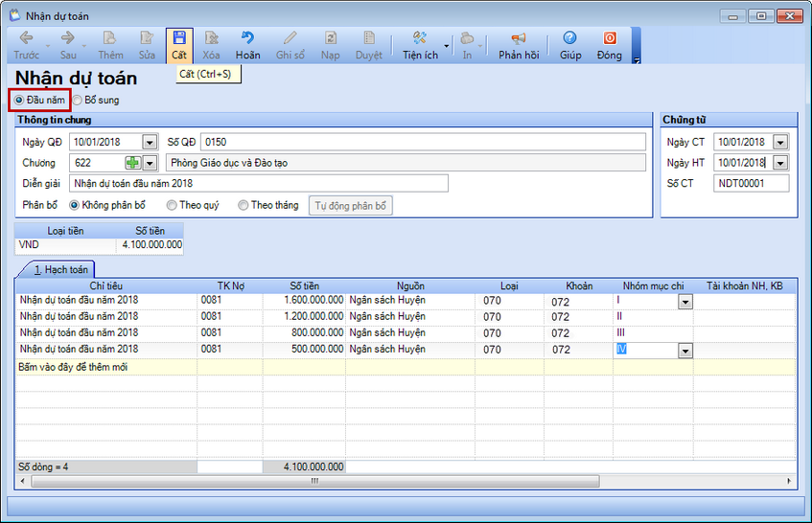Click the total 4.100.000.000 in footer
The image size is (812, 523).
pos(304,466)
